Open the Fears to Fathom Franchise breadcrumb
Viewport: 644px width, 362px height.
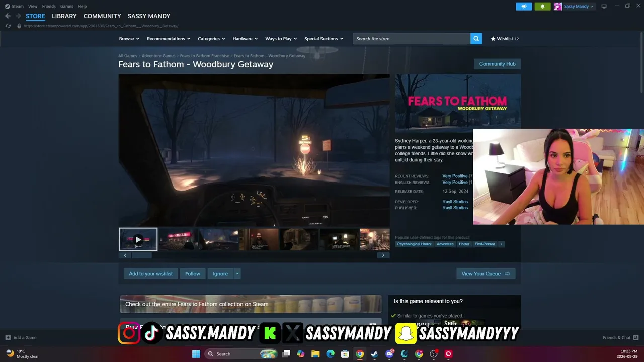(x=205, y=56)
